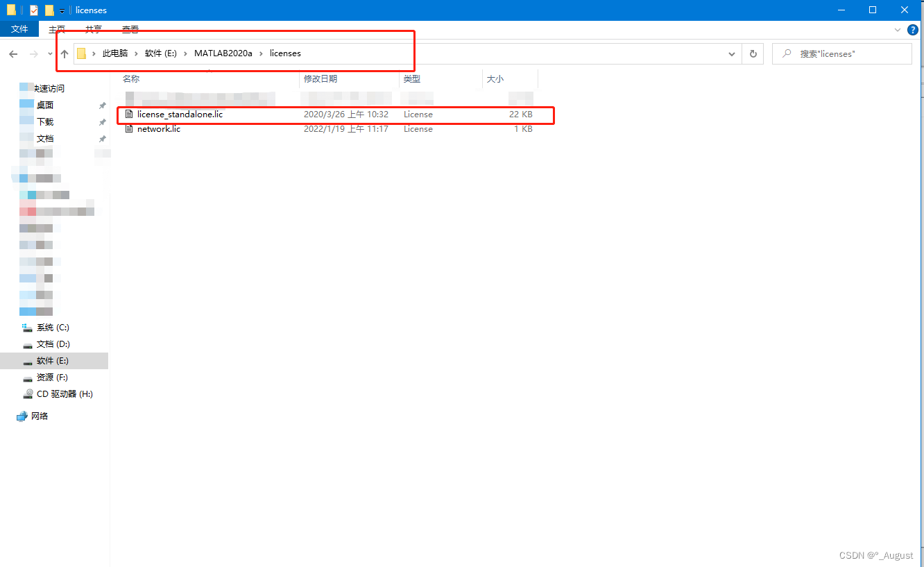The height and width of the screenshot is (567, 924).
Task: Click 22 KB size cell
Action: 520,114
